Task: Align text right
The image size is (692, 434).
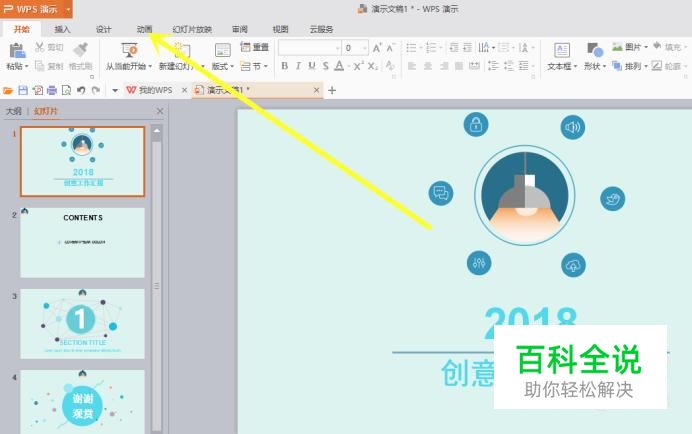Action: tap(444, 66)
